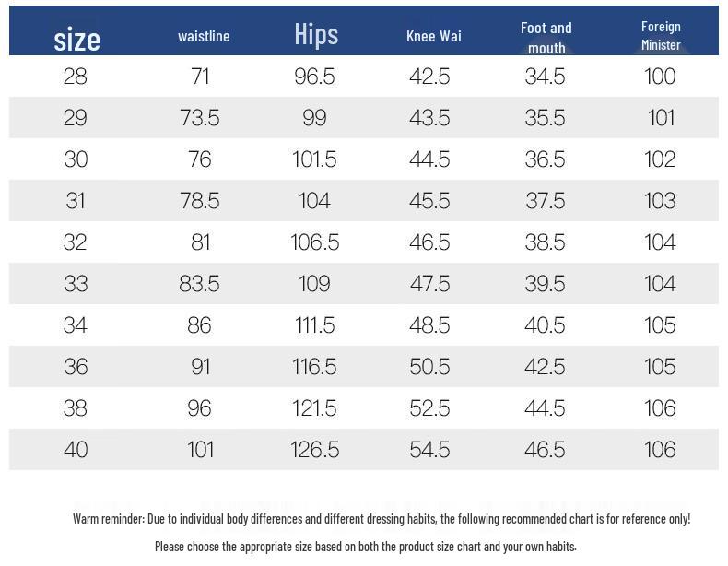Select the Hips value 111.5
Viewport: 728px width, 566px height.
click(x=315, y=325)
